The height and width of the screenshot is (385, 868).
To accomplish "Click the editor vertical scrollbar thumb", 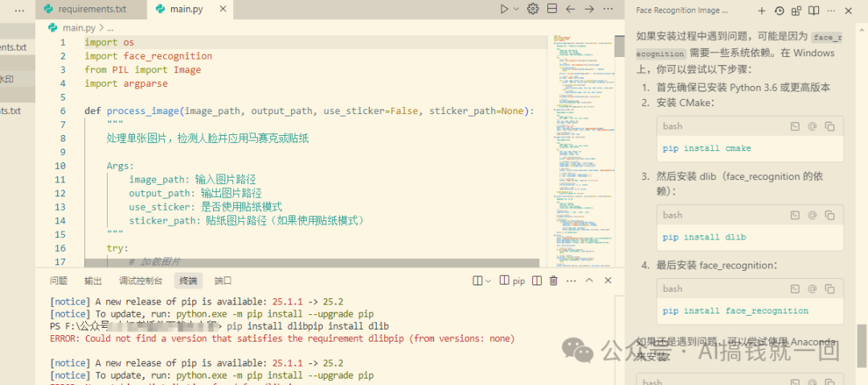I will point(620,46).
